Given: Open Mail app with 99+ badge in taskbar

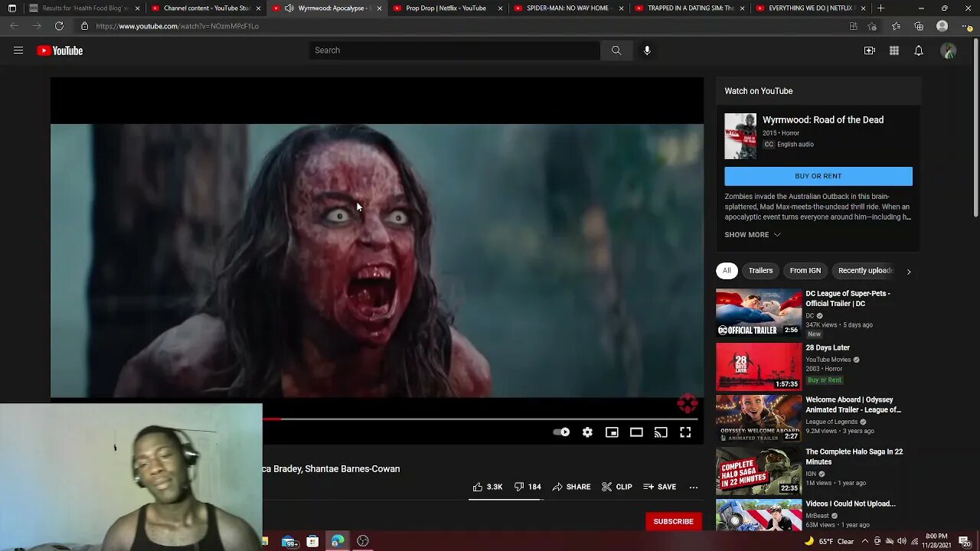Looking at the screenshot, I should tap(289, 541).
